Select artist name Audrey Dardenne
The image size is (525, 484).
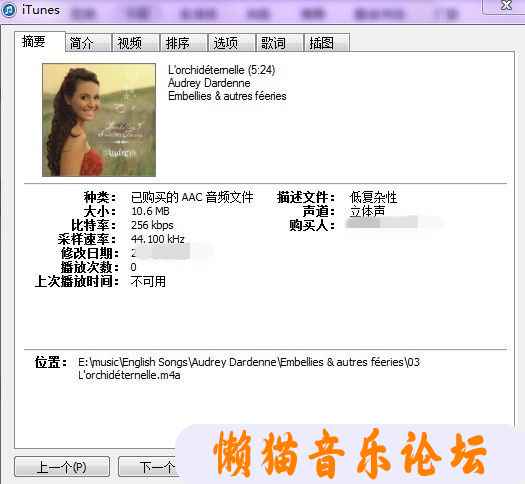(209, 83)
